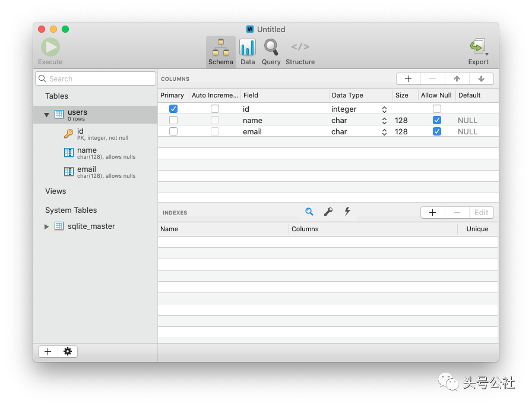
Task: Enable Auto Increment for id field
Action: click(x=215, y=109)
